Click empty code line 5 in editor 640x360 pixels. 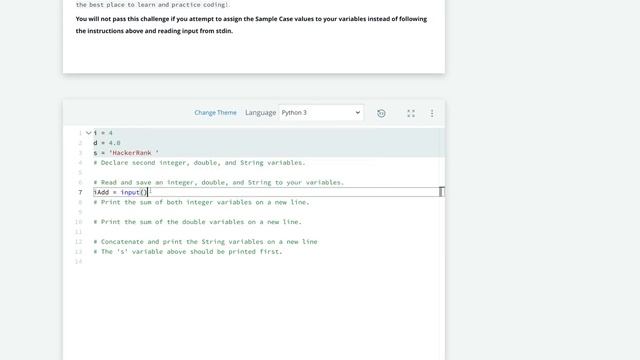(x=266, y=173)
